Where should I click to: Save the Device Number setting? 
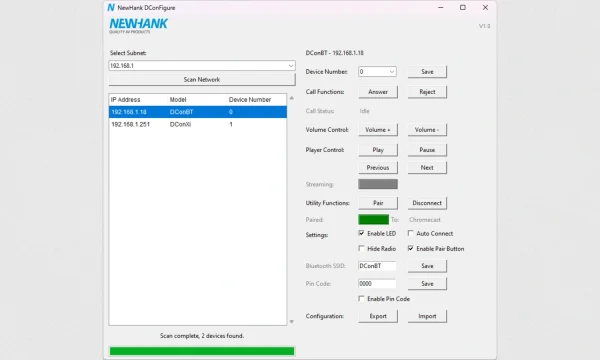click(427, 72)
